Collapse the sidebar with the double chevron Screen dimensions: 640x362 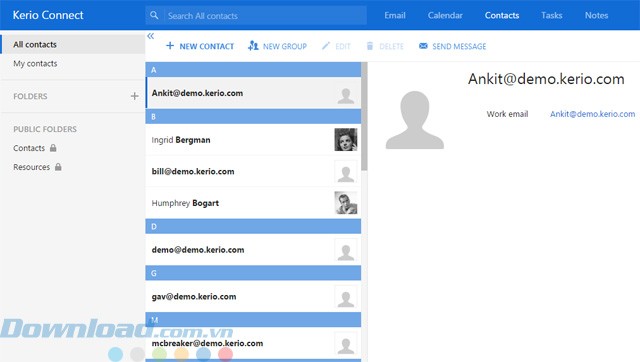pyautogui.click(x=151, y=36)
